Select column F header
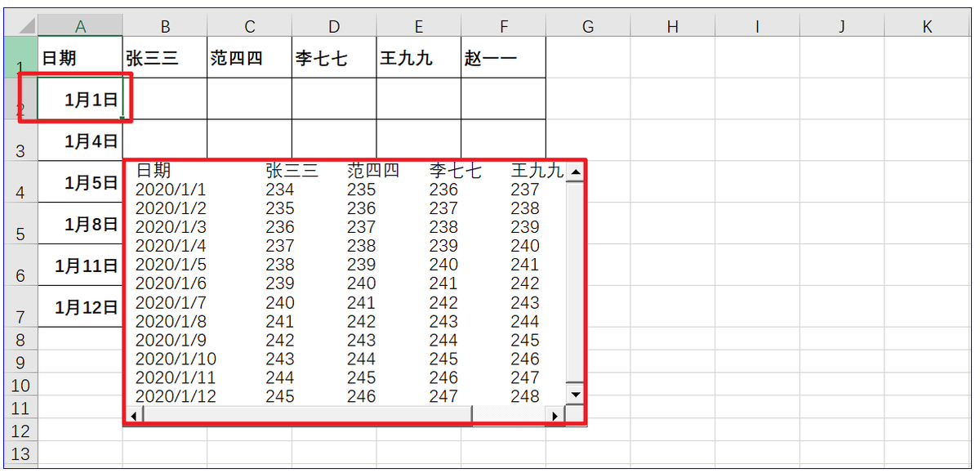The width and height of the screenshot is (980, 473). point(503,26)
